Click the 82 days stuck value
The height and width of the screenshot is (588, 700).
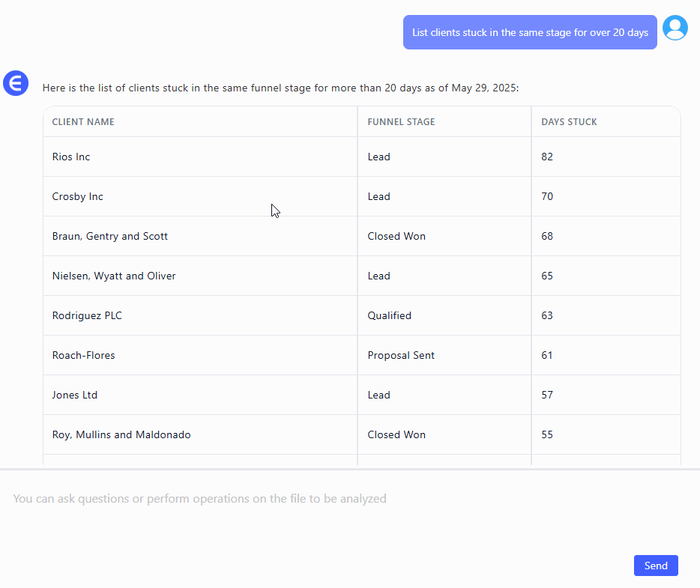(x=547, y=157)
